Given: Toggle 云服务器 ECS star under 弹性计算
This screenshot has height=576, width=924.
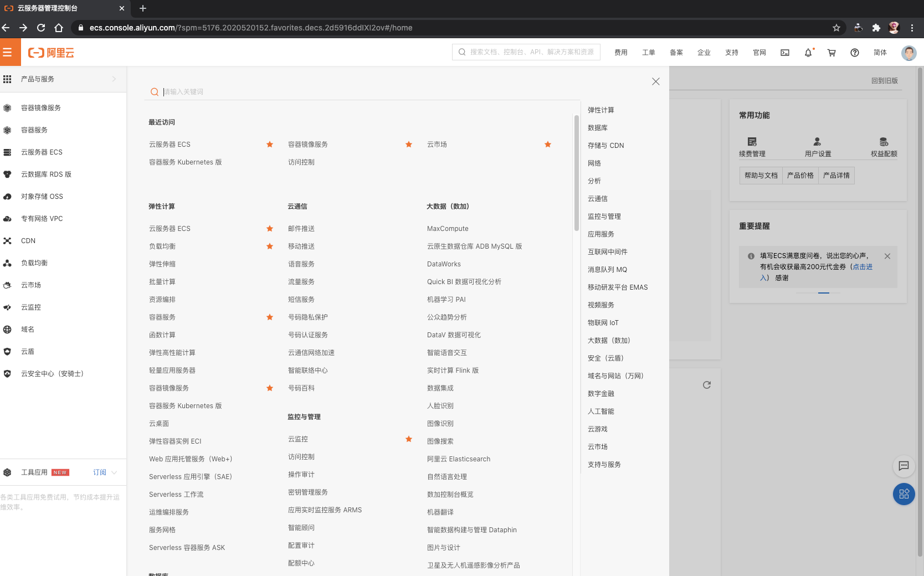Looking at the screenshot, I should (270, 229).
